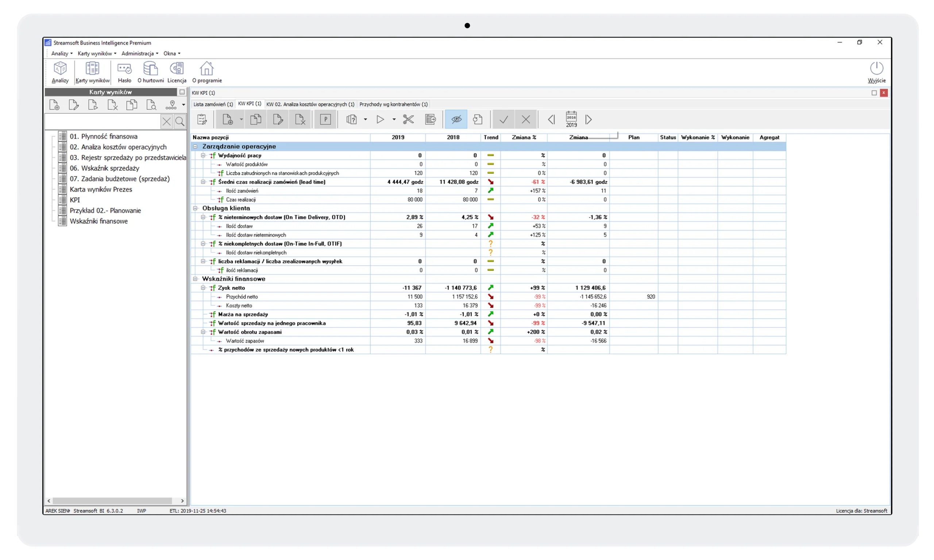Confirm changes with the checkmark icon

pos(504,119)
